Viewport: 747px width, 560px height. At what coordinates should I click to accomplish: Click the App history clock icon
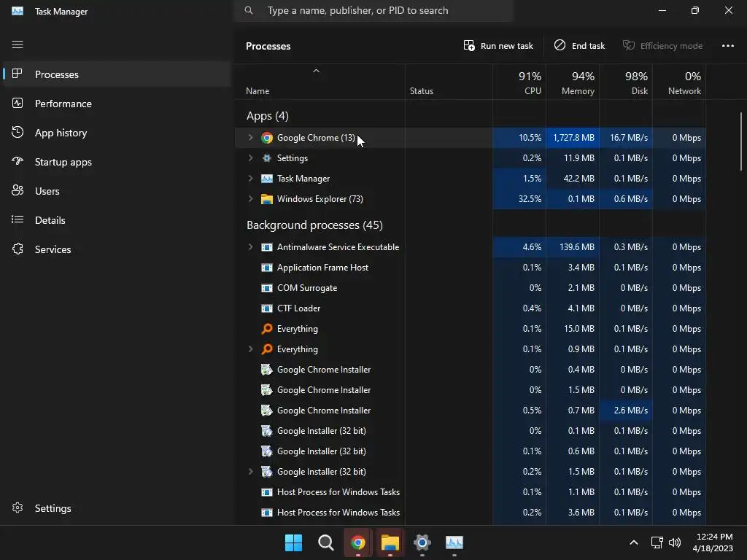point(18,133)
